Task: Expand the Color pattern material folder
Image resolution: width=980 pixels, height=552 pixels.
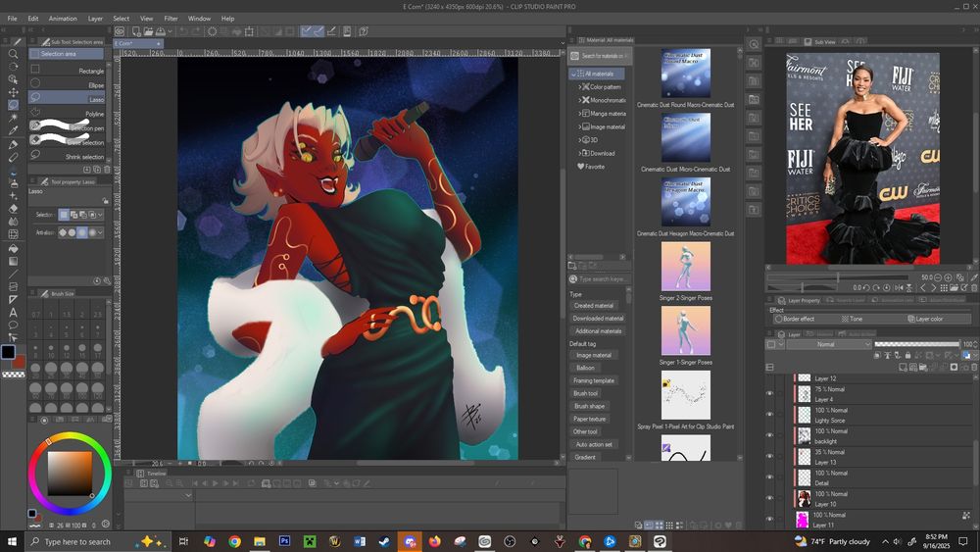Action: [x=579, y=86]
